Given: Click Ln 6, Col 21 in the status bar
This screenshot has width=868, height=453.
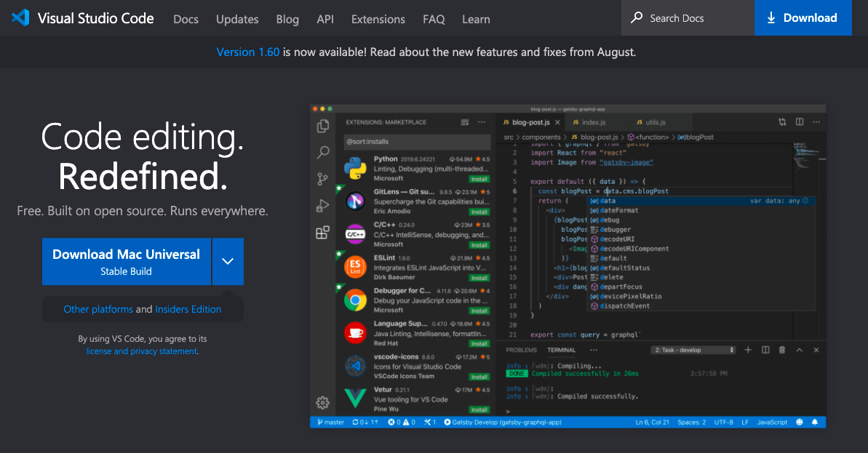Looking at the screenshot, I should pyautogui.click(x=652, y=422).
